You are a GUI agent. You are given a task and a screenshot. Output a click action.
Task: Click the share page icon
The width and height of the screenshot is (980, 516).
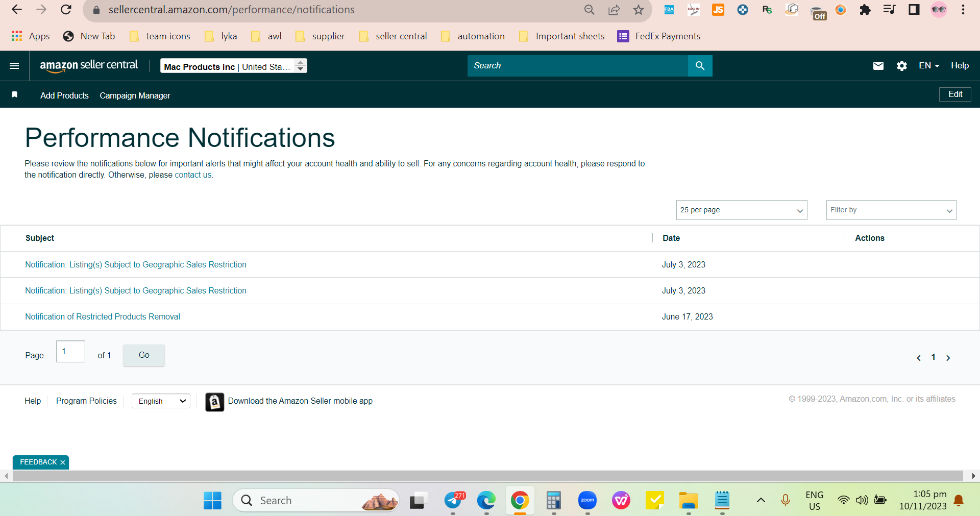click(x=614, y=10)
